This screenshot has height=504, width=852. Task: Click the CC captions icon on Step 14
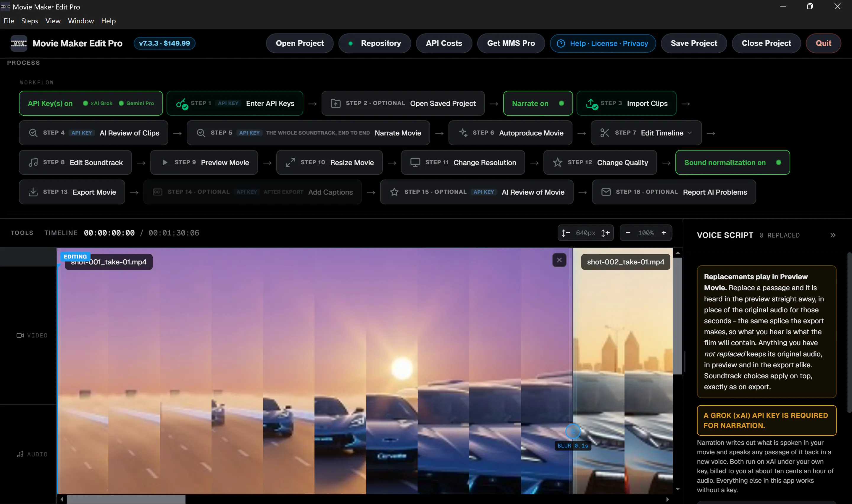click(157, 192)
